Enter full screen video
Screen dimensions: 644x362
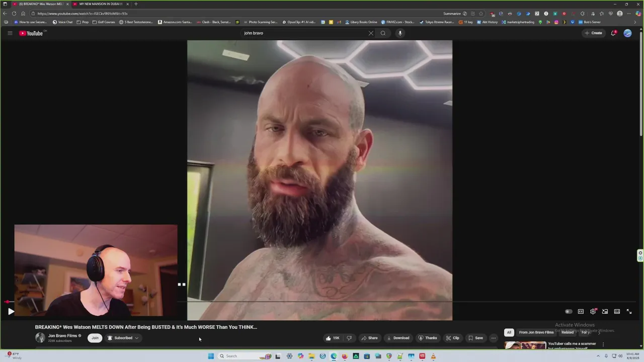(x=629, y=312)
